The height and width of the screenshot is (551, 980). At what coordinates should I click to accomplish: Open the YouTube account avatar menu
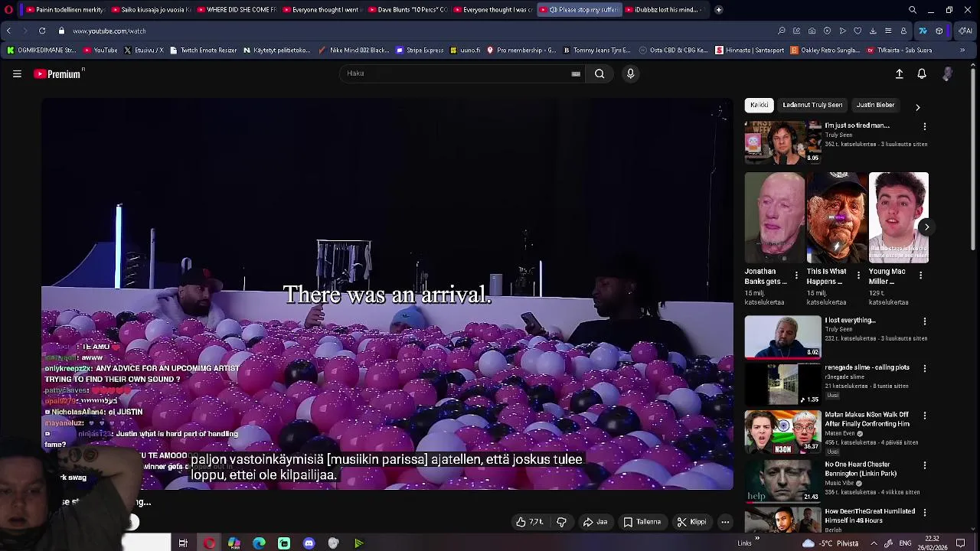(948, 73)
